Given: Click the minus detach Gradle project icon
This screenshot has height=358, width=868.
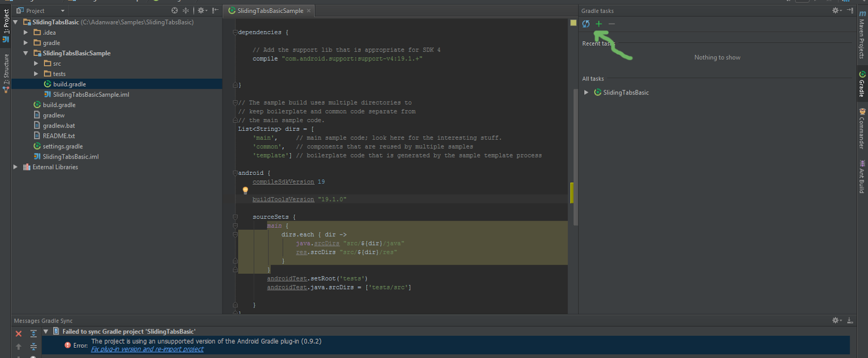Looking at the screenshot, I should [612, 24].
